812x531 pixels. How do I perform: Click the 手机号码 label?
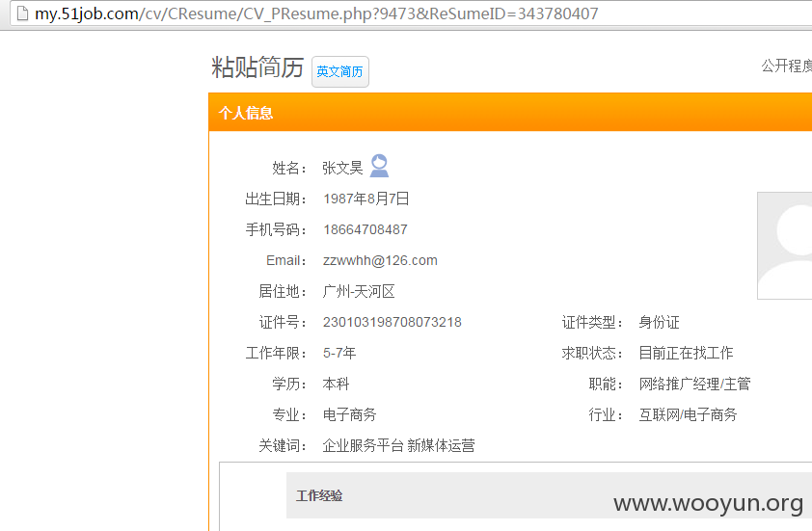276,229
